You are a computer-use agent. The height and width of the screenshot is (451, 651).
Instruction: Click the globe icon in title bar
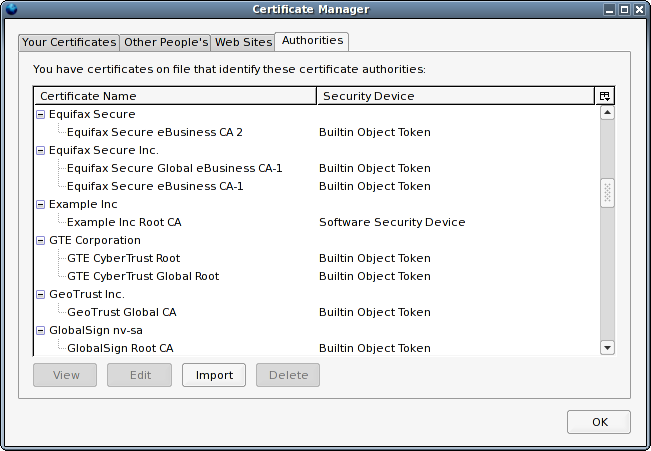pyautogui.click(x=11, y=9)
